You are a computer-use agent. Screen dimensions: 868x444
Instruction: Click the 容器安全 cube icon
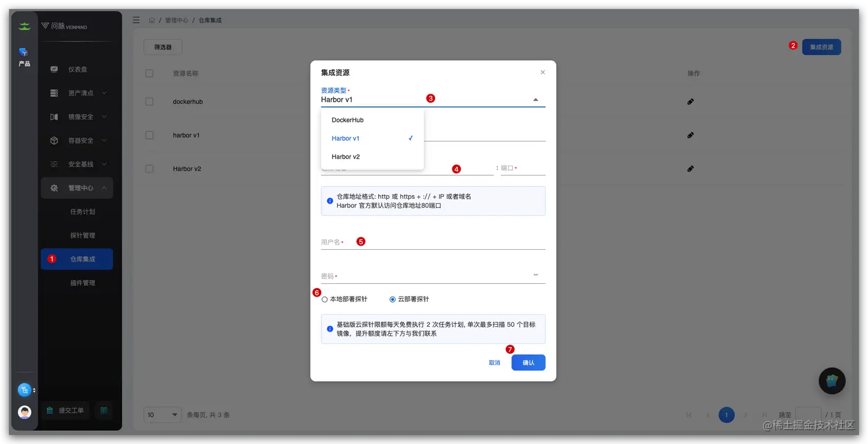54,141
